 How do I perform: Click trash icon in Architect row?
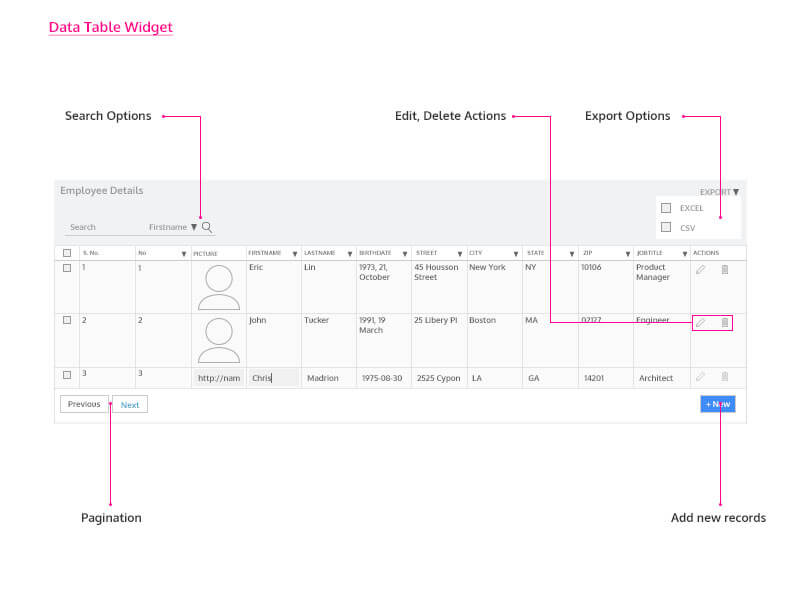(x=725, y=377)
